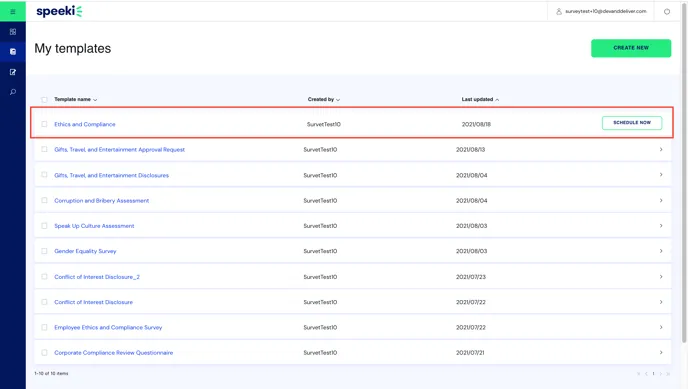Open Gifts, Travel, and Entertainment Approval Request
The height and width of the screenshot is (389, 688).
coord(119,150)
